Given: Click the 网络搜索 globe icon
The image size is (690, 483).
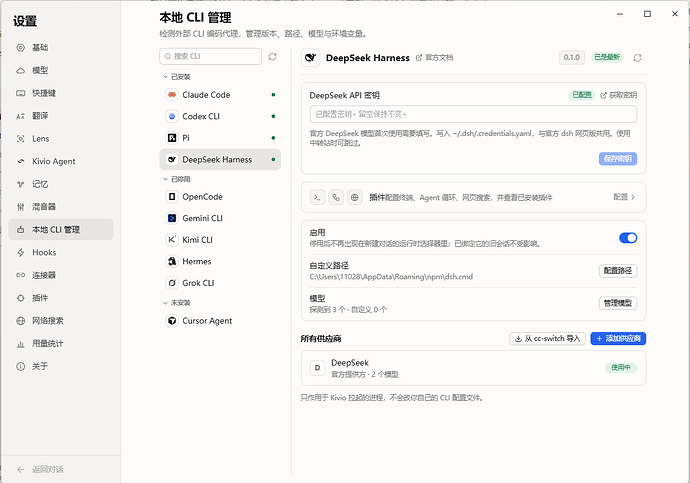Looking at the screenshot, I should pyautogui.click(x=21, y=321).
